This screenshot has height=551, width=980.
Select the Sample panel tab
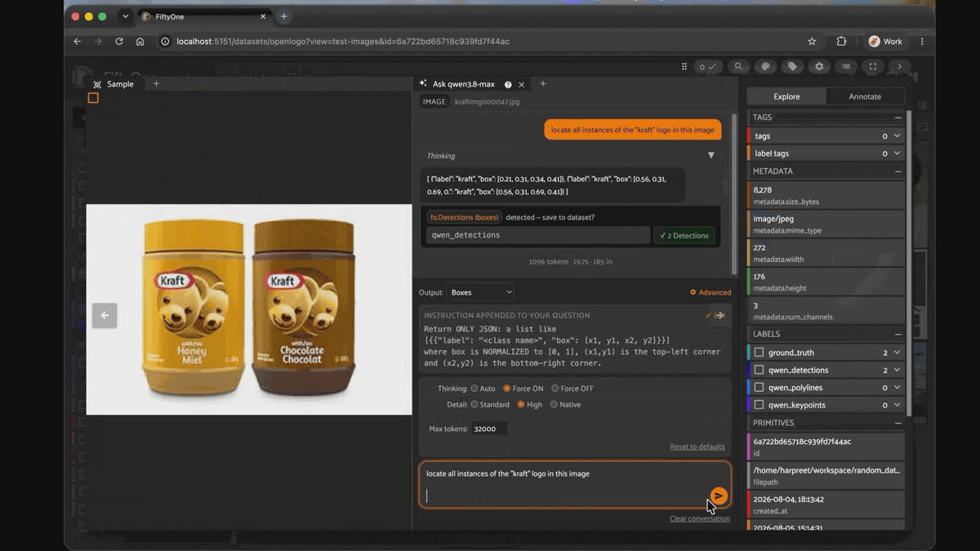pos(114,84)
